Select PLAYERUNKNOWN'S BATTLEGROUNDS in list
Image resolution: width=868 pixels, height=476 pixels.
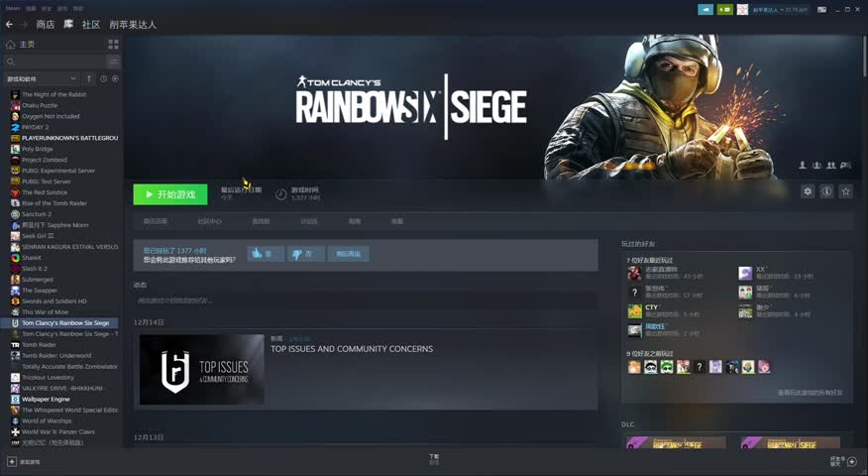[x=69, y=138]
